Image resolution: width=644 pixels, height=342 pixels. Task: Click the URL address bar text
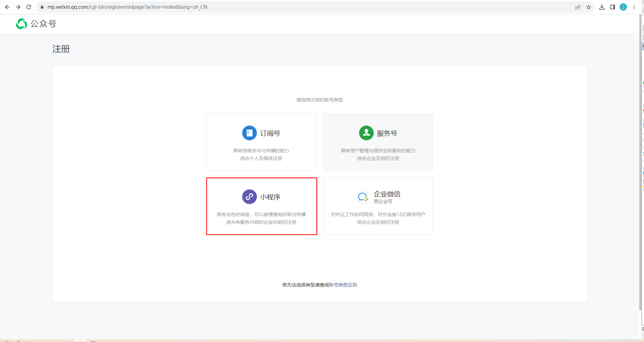127,7
